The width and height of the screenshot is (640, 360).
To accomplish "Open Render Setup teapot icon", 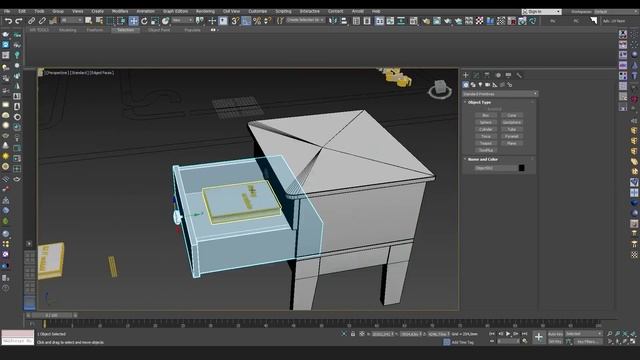I will [426, 21].
